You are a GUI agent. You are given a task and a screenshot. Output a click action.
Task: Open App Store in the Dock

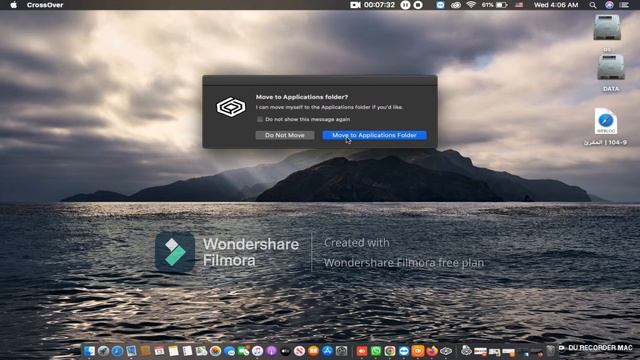327,351
